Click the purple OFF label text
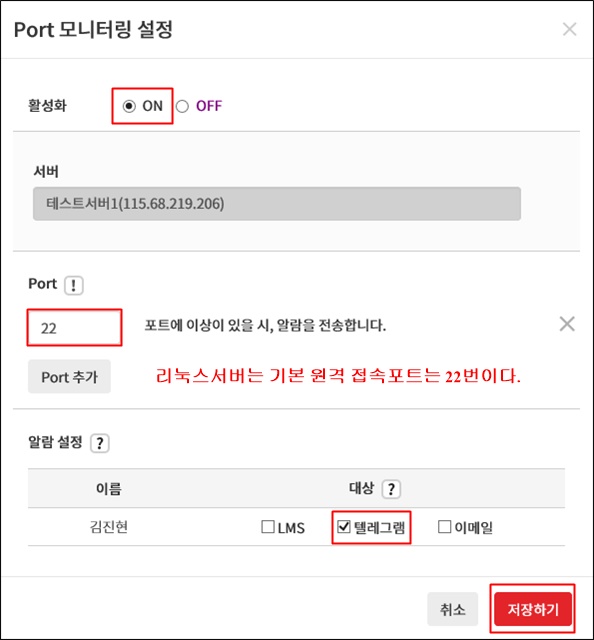The width and height of the screenshot is (594, 640). (x=209, y=106)
